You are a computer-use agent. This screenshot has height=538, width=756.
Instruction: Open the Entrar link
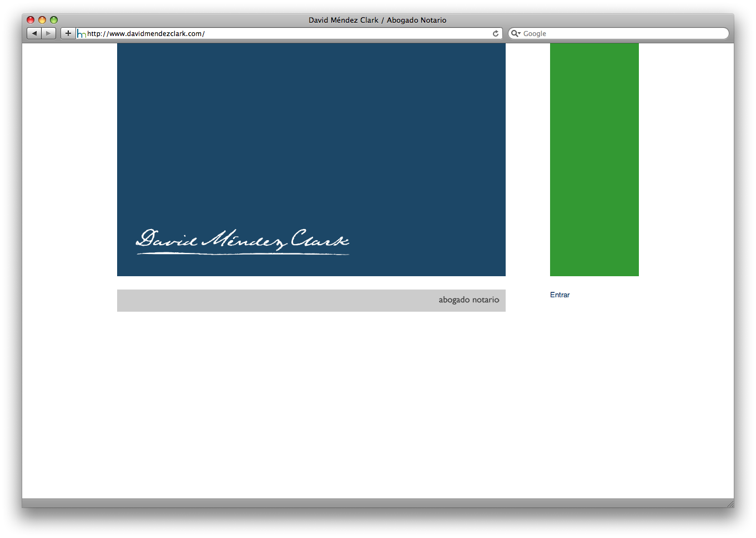pos(560,295)
